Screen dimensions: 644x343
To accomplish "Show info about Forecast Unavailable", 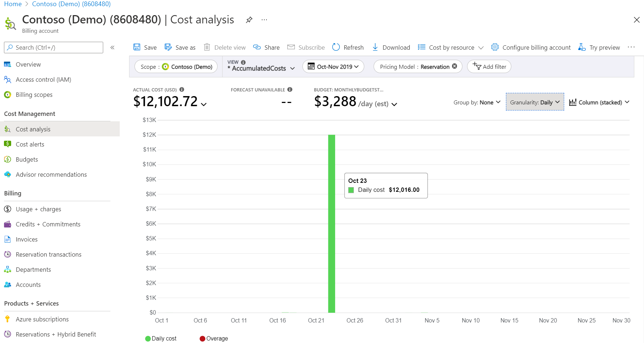I will (290, 90).
